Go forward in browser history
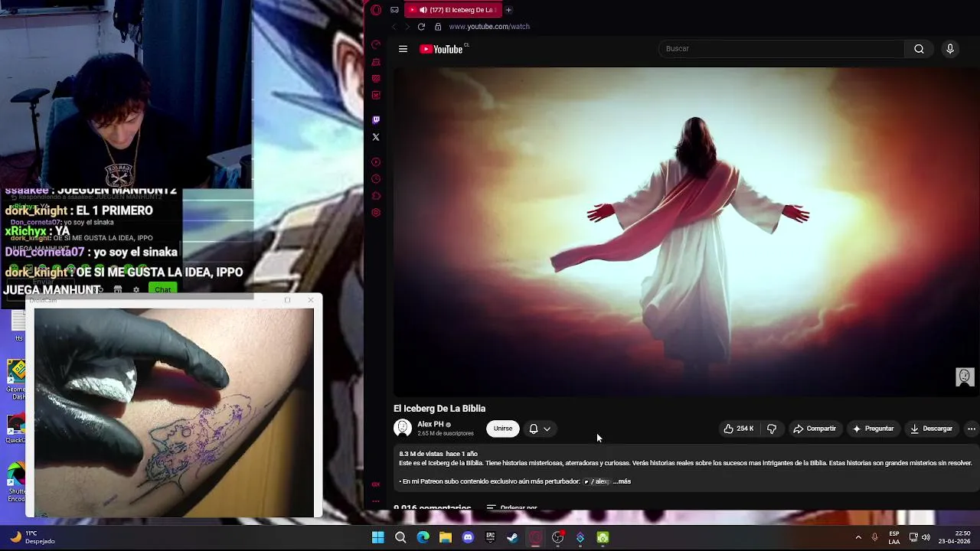 coord(407,27)
